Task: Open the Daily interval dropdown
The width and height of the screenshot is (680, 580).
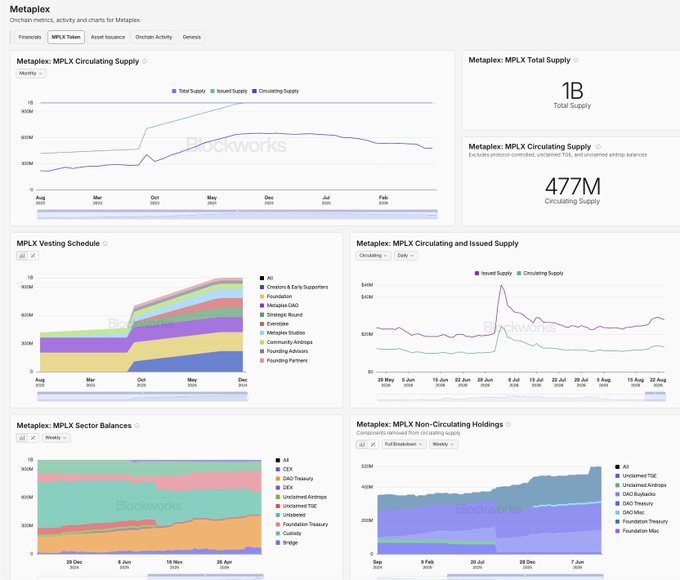Action: tap(405, 256)
